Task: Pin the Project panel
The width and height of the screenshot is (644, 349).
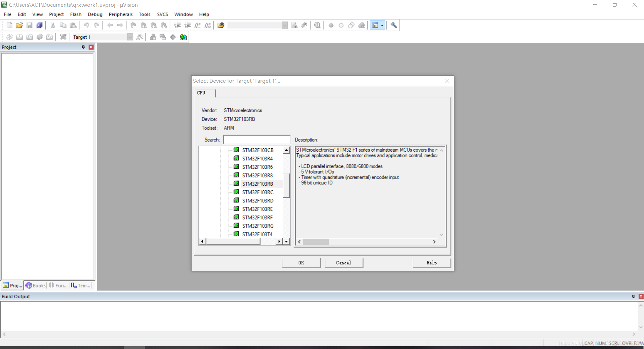Action: [83, 47]
